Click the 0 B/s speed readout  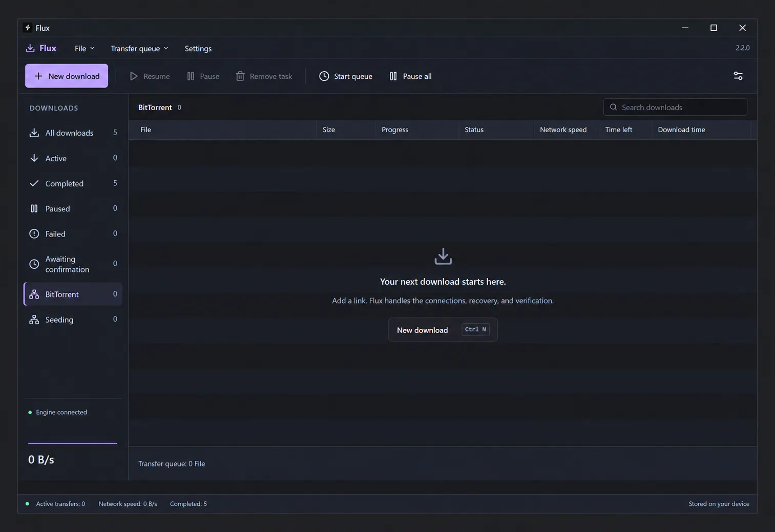click(x=41, y=460)
